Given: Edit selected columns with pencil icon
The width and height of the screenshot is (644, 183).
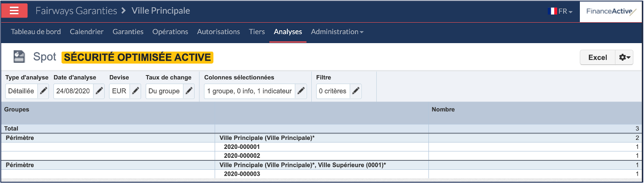Looking at the screenshot, I should point(301,91).
